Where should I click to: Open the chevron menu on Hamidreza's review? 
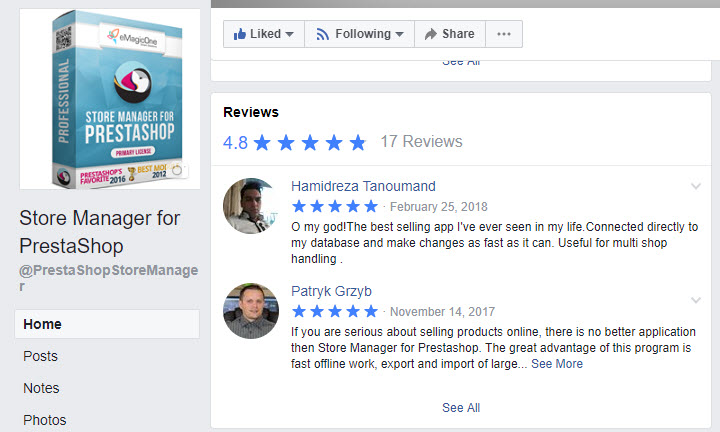(696, 186)
